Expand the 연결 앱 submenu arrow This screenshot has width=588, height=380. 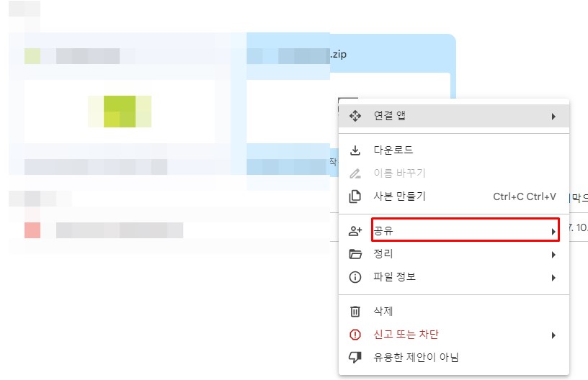click(553, 117)
